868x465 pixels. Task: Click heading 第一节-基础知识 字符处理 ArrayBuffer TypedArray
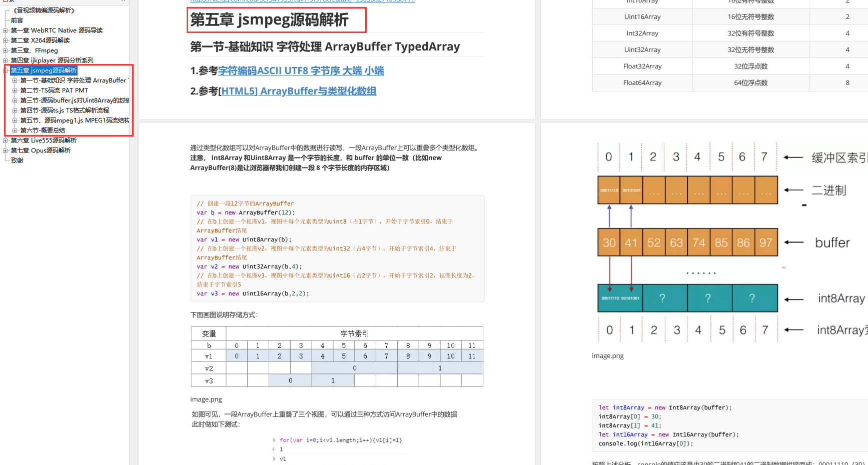325,46
